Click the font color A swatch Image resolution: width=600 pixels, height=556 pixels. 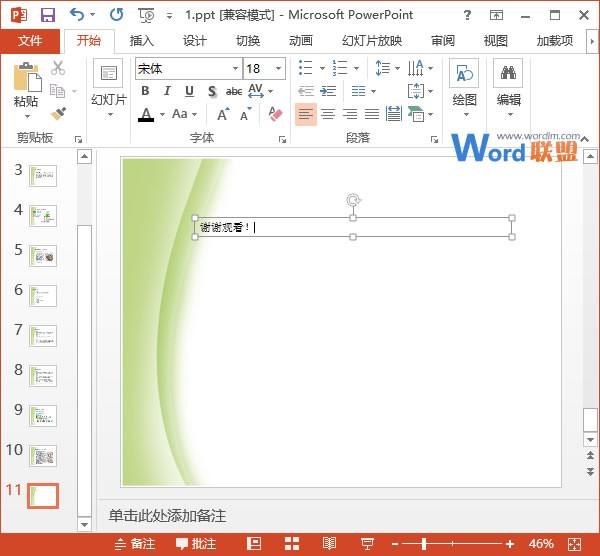click(146, 114)
